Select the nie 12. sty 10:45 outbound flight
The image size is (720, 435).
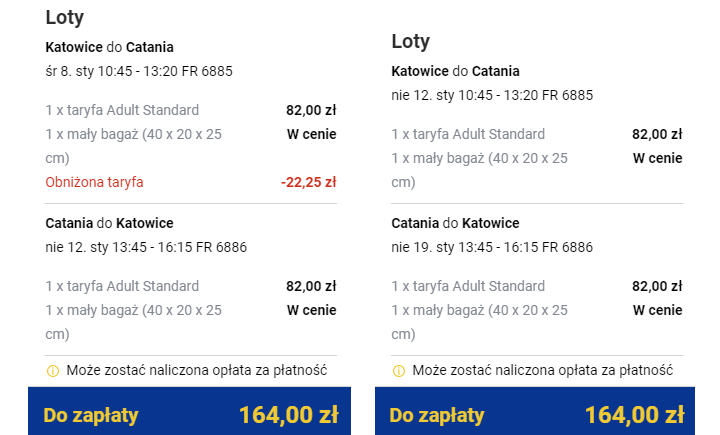tap(492, 95)
